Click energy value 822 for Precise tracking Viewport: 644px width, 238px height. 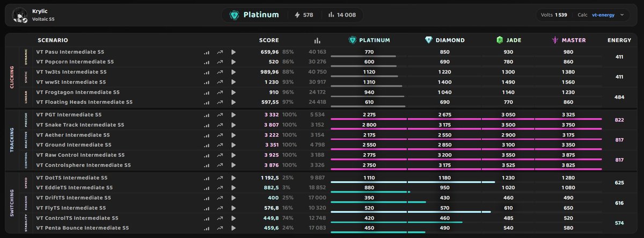pyautogui.click(x=619, y=119)
